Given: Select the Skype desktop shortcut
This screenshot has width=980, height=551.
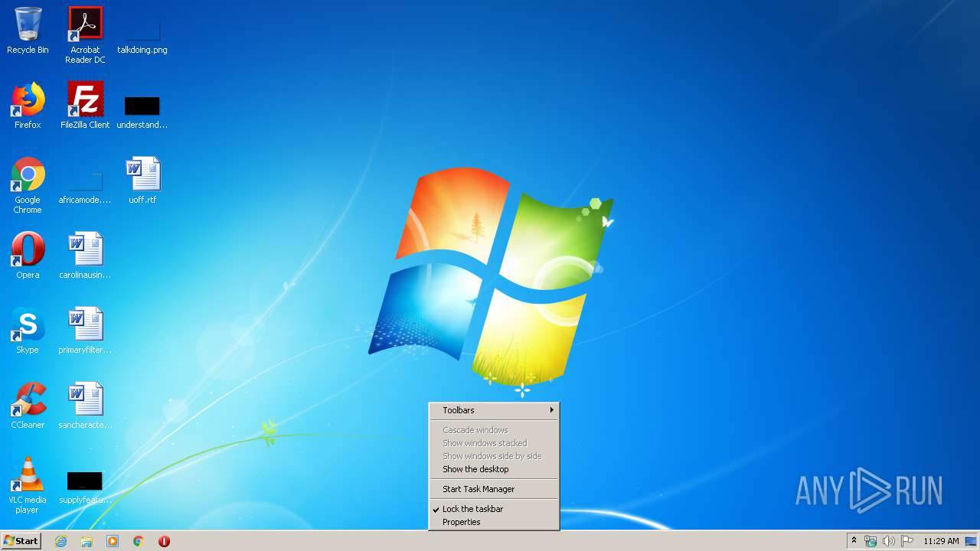Looking at the screenshot, I should (x=28, y=331).
